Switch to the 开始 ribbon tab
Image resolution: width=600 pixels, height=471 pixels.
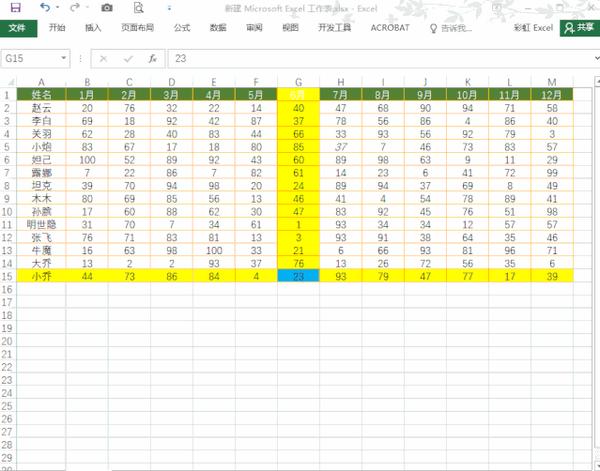click(57, 28)
